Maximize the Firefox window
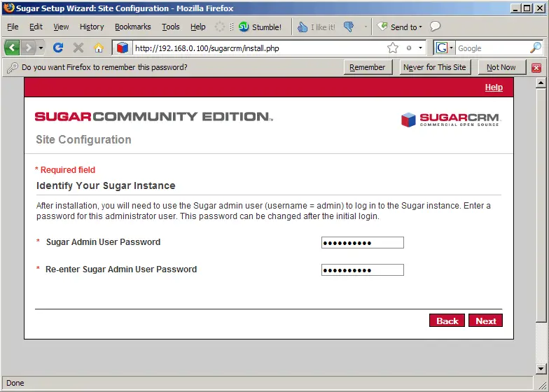 [x=527, y=8]
